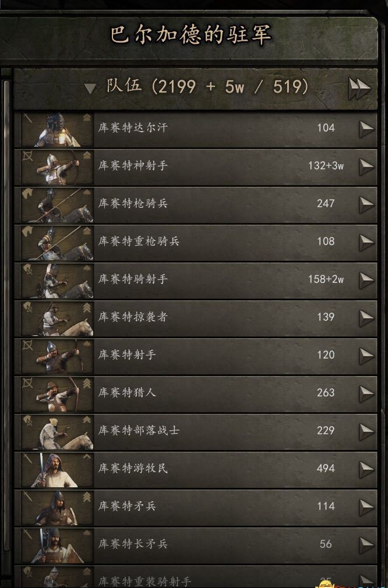Transfer all troops with double arrow
This screenshot has width=388, height=588.
(359, 88)
